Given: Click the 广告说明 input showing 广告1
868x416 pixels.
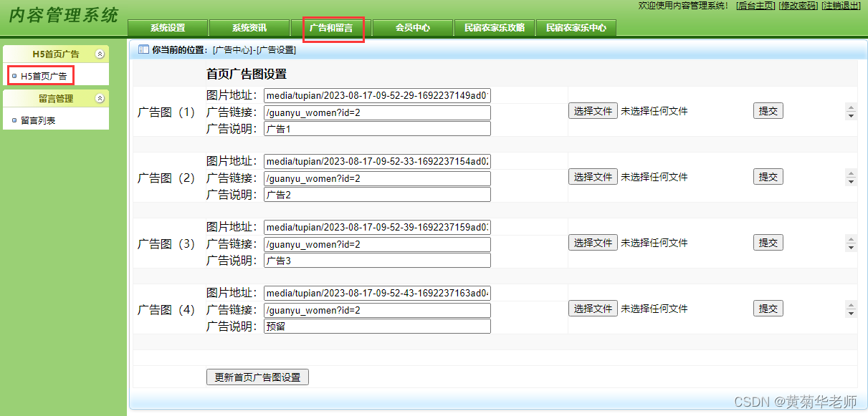Looking at the screenshot, I should (376, 128).
